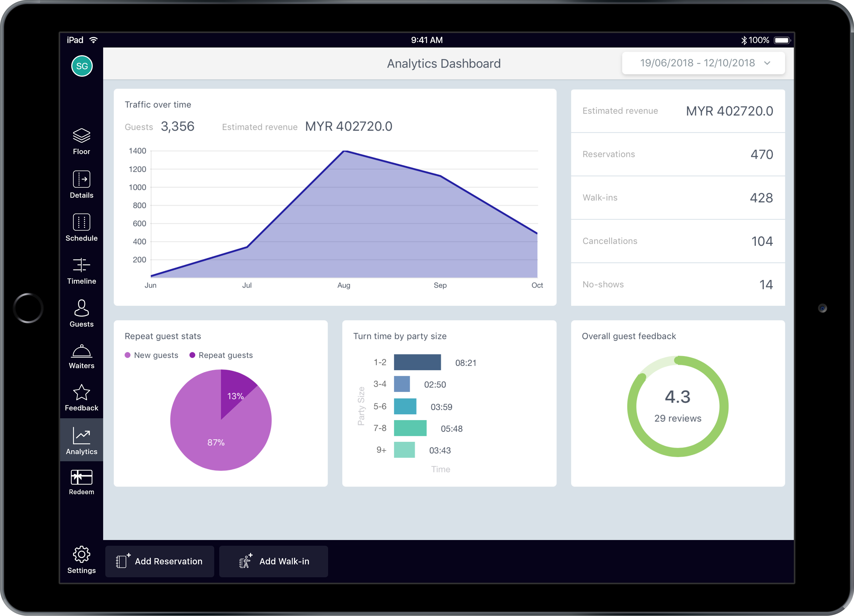The height and width of the screenshot is (616, 854).
Task: Click the date range dropdown chevron
Action: pyautogui.click(x=767, y=63)
